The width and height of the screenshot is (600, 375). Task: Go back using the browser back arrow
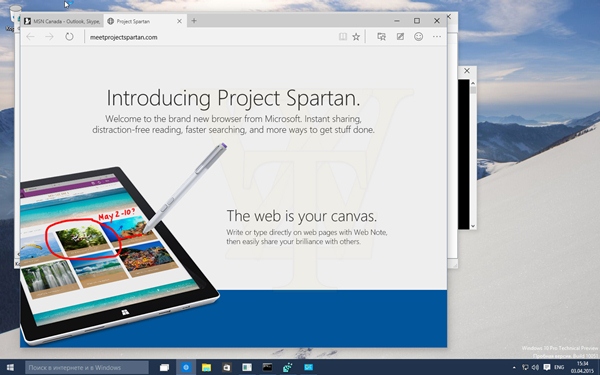pyautogui.click(x=30, y=37)
